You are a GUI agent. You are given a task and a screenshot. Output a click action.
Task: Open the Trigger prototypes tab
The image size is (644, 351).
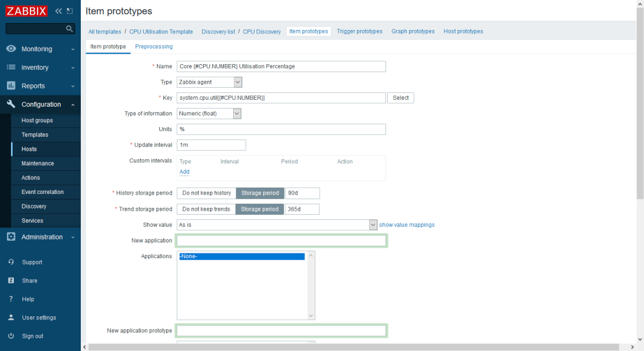click(360, 31)
